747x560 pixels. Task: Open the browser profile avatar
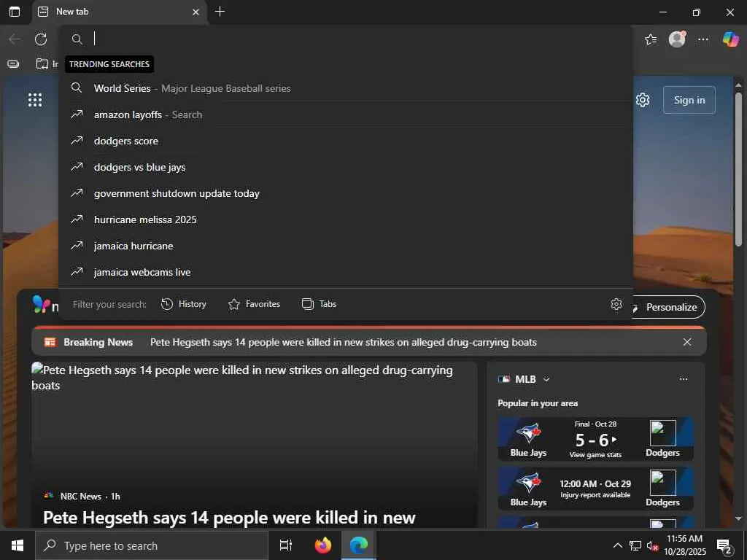tap(677, 39)
